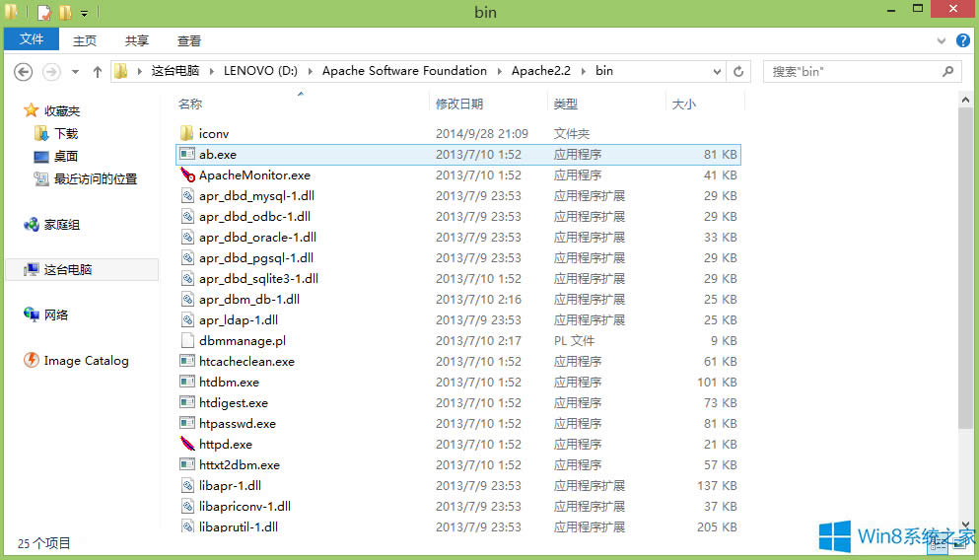
Task: Navigate to LENOVO (D:) in address bar
Action: tap(260, 71)
